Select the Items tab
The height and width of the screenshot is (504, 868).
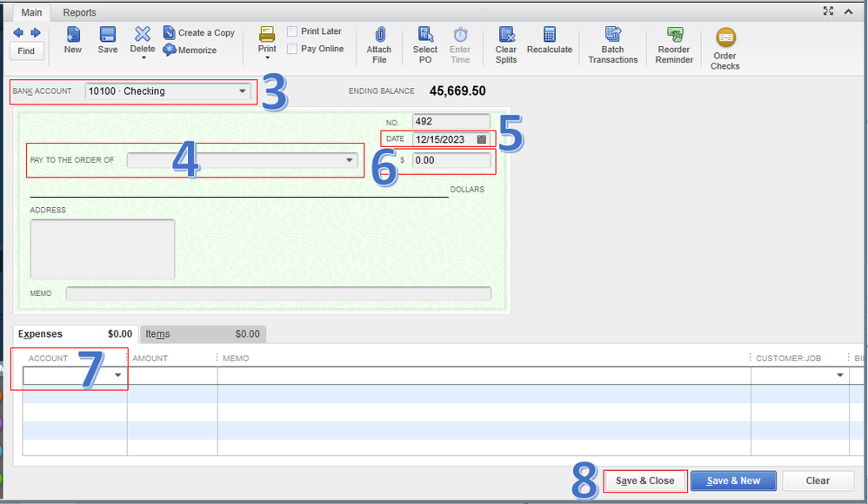tap(203, 334)
